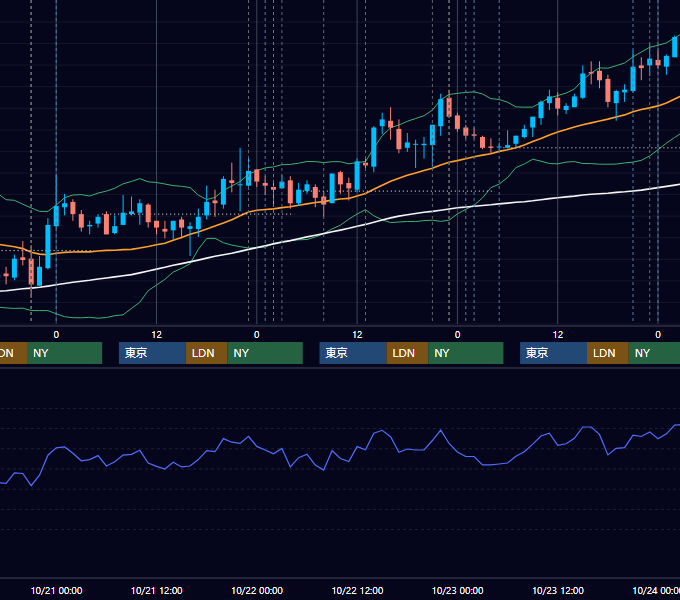Click the LDN session bar before 10/22 00:00
Viewport: 680px width, 600px height.
coord(206,353)
